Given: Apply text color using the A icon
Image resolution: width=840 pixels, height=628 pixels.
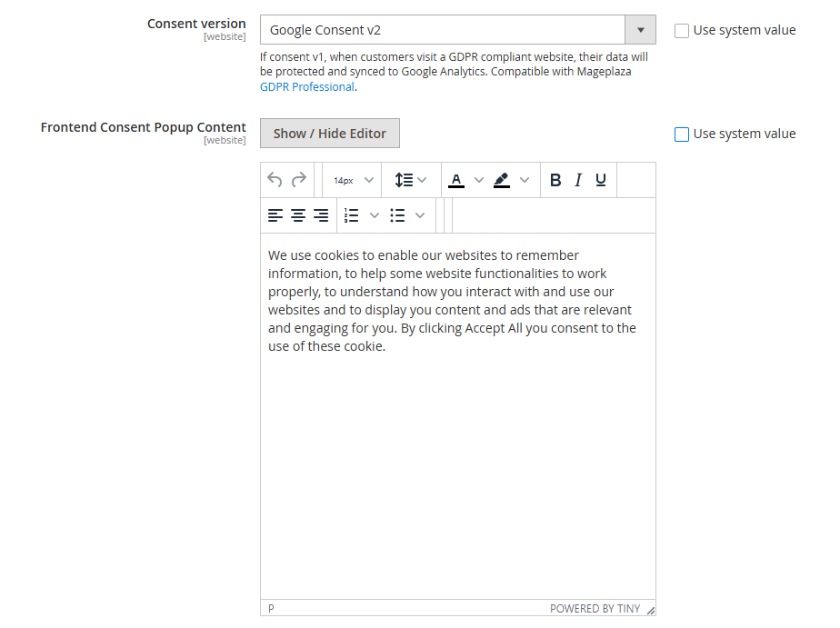Looking at the screenshot, I should tap(458, 179).
